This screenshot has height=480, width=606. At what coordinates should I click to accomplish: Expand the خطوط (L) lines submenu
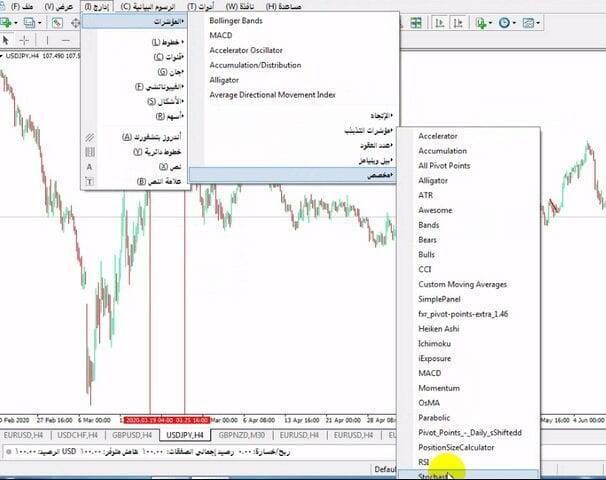point(134,42)
